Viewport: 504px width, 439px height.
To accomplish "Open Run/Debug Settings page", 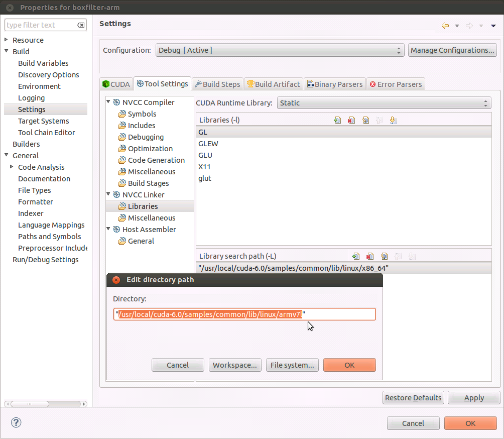I will coord(45,260).
